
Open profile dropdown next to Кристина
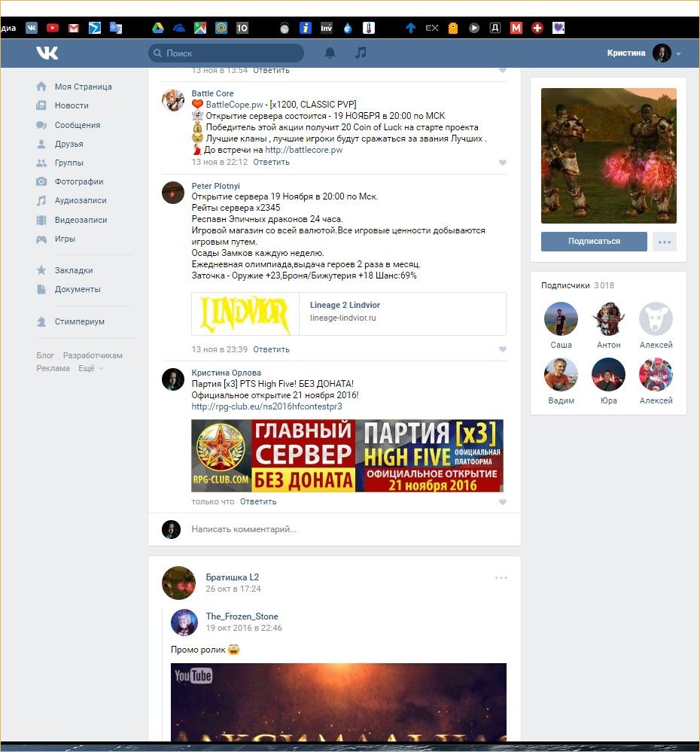[678, 53]
